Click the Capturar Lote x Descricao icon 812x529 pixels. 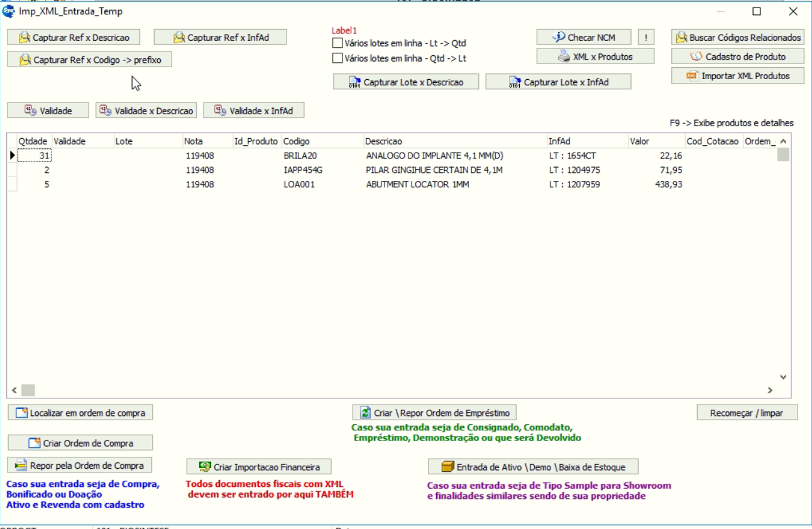(x=354, y=82)
